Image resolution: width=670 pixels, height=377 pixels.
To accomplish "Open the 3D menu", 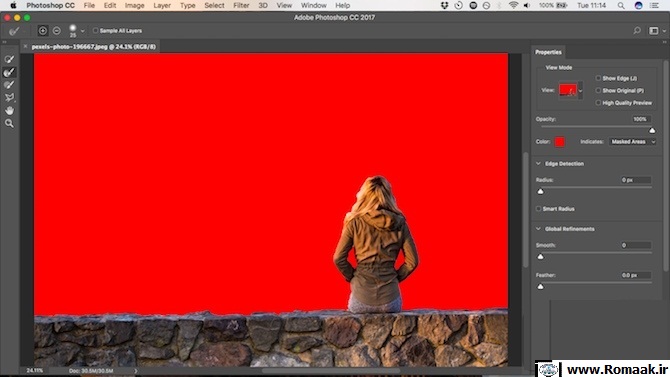I will click(263, 6).
